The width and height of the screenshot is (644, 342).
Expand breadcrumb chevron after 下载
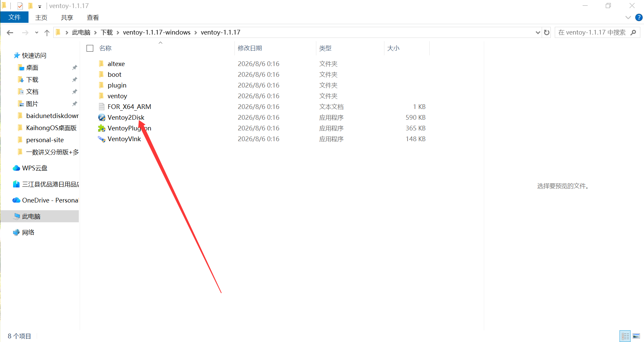(118, 33)
